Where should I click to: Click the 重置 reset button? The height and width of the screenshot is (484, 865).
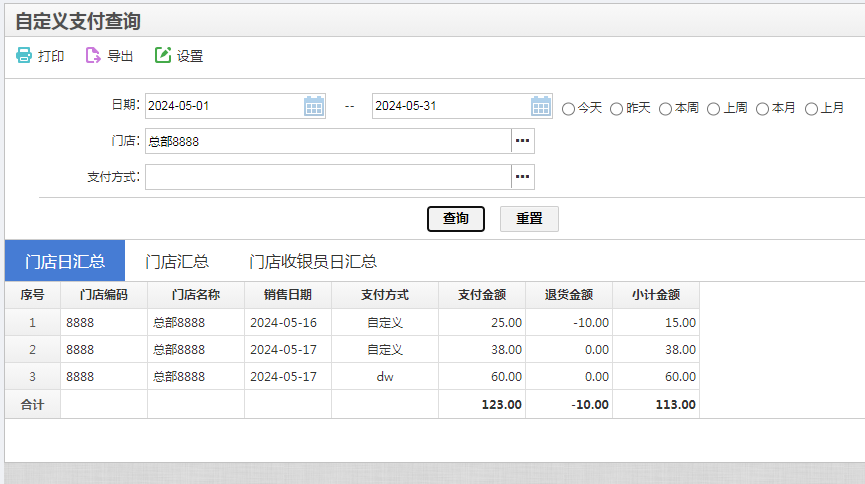click(529, 219)
